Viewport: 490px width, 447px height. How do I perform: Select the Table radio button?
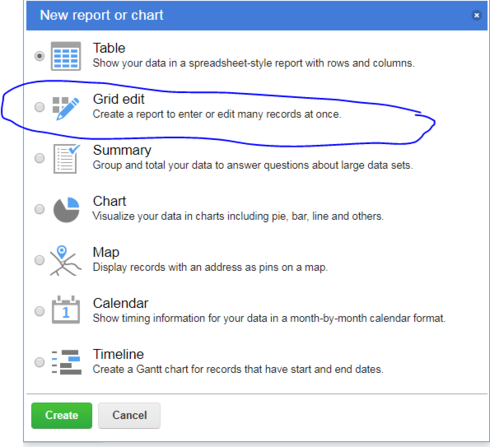39,56
